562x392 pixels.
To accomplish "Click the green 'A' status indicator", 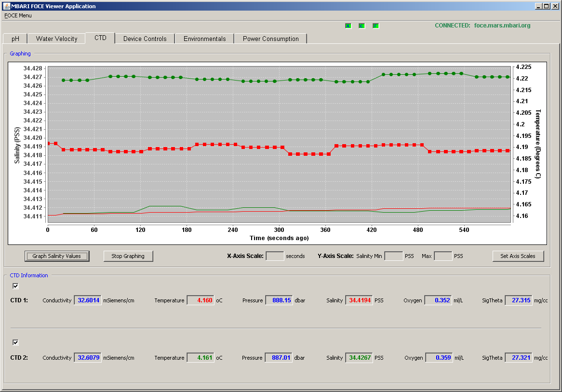I will pyautogui.click(x=348, y=26).
